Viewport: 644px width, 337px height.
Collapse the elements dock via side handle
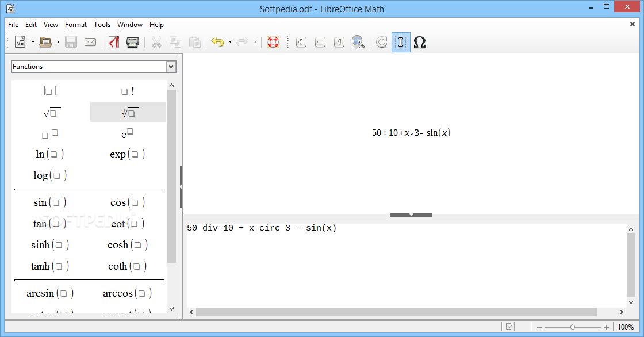click(x=181, y=186)
